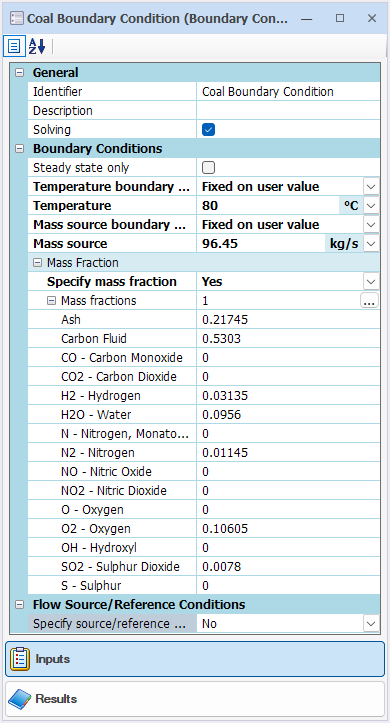Click the property window icon in title bar
Viewport: 390px width, 723px height.
pos(17,18)
